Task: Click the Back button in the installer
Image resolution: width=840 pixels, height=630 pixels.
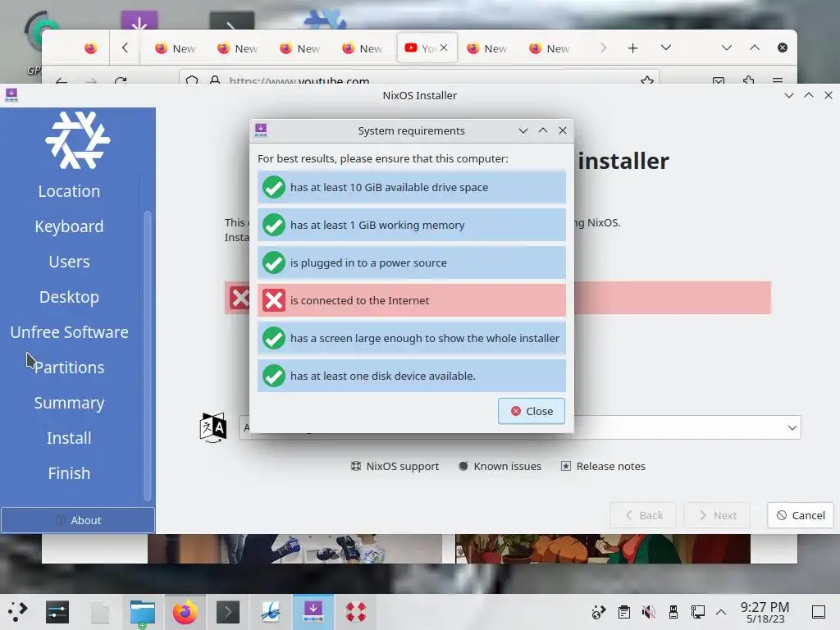Action: pyautogui.click(x=643, y=515)
